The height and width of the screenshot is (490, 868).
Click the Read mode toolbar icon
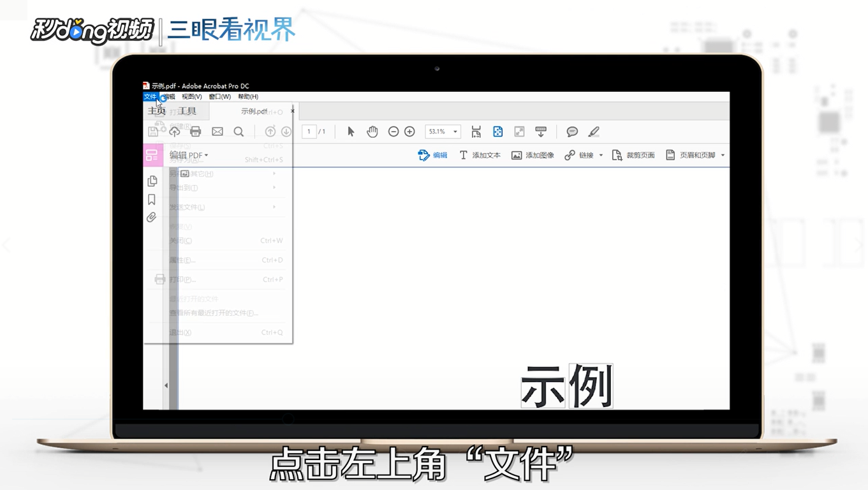click(x=541, y=131)
